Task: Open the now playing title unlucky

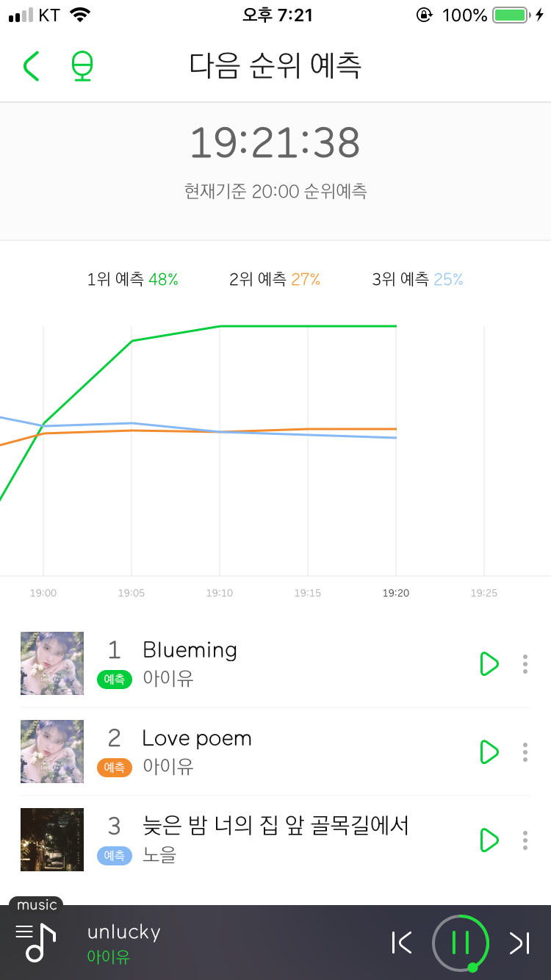Action: (x=123, y=932)
